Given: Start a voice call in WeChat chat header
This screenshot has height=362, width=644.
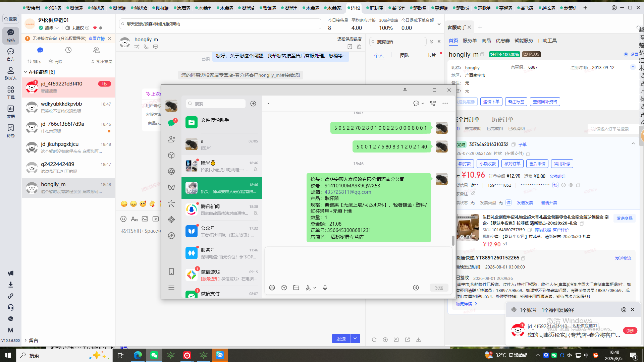Looking at the screenshot, I should pyautogui.click(x=433, y=103).
